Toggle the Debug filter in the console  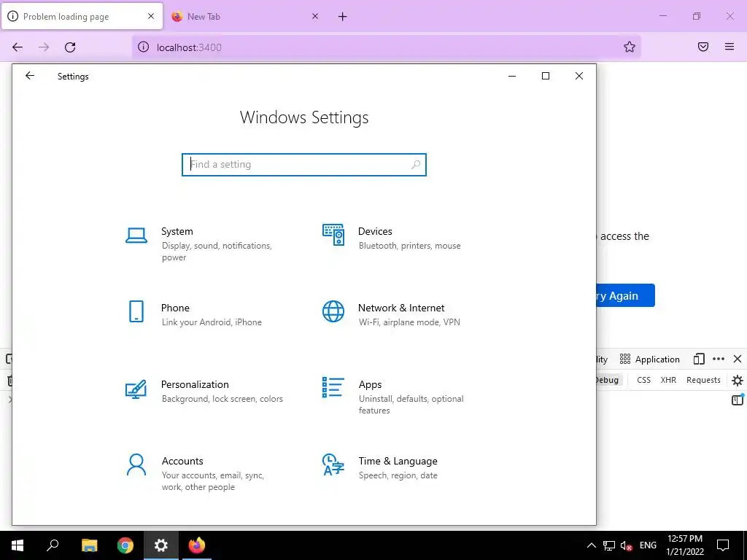click(608, 379)
